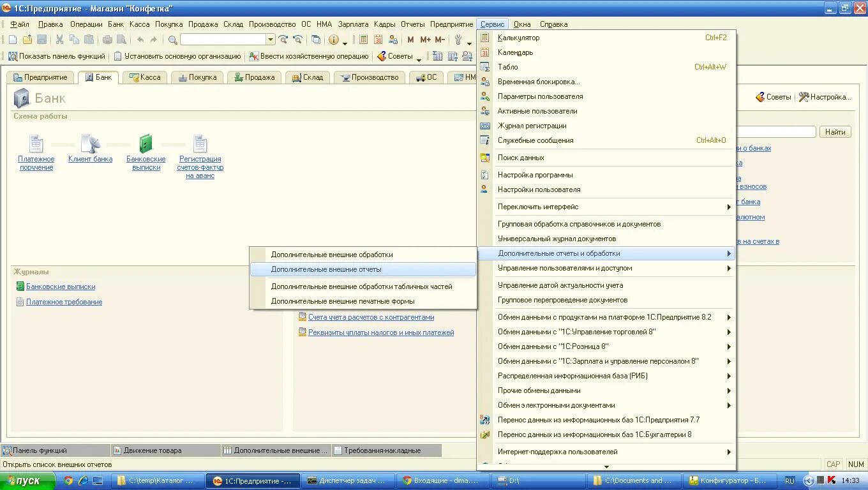Switch to the Касса tab
868x490 pixels.
click(145, 77)
